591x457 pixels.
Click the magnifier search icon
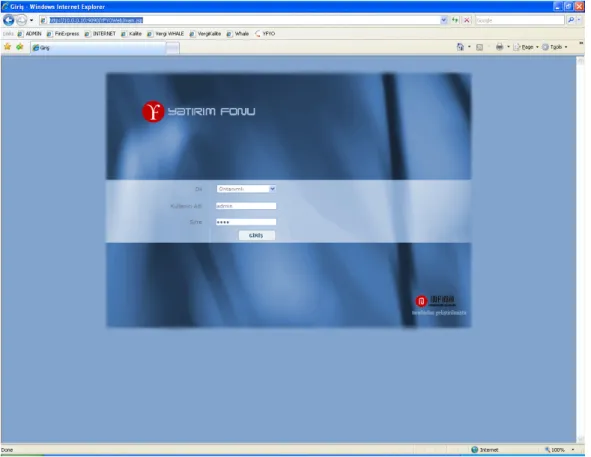[x=571, y=20]
